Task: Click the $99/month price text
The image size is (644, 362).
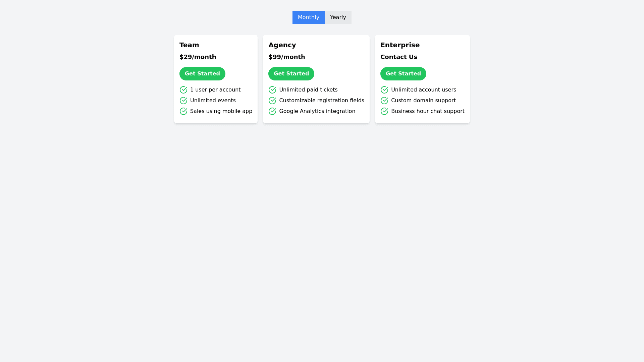Action: [x=286, y=57]
